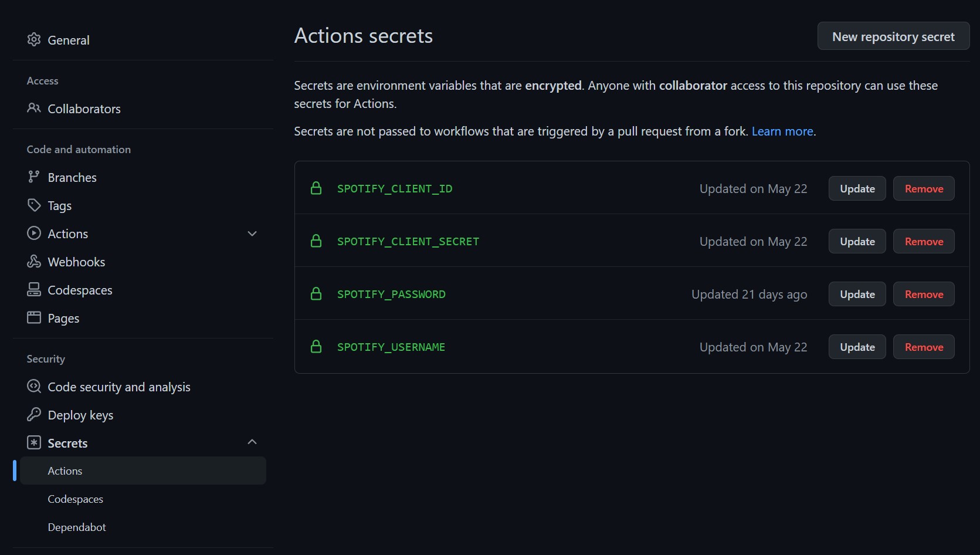Update the SPOTIFY_PASSWORD secret
The image size is (980, 555).
(x=857, y=294)
